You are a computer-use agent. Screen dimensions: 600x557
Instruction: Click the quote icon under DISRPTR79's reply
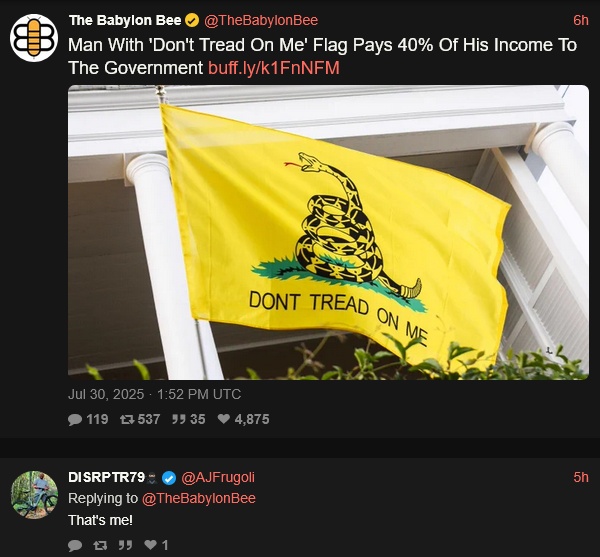coord(126,545)
